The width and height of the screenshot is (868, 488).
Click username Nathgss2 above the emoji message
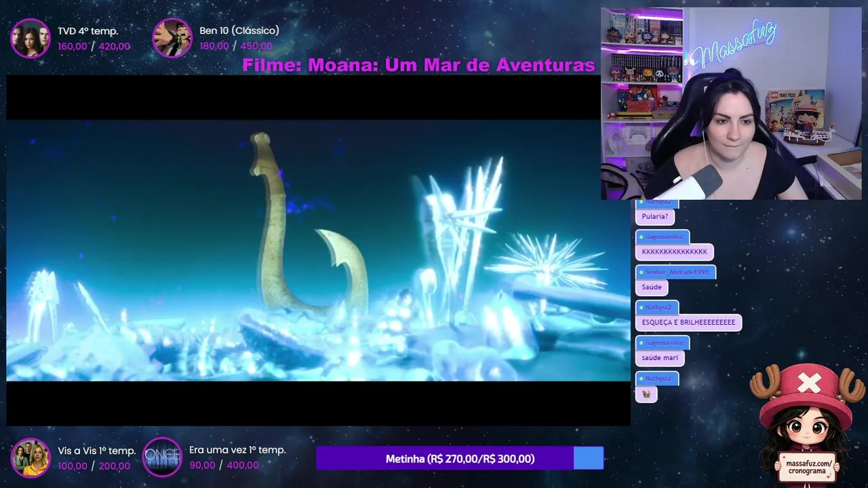(658, 378)
